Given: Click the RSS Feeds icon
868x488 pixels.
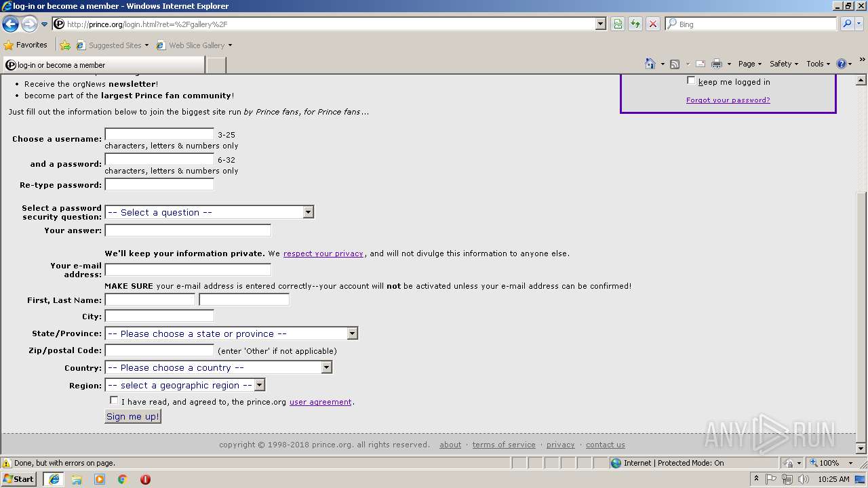Looking at the screenshot, I should (675, 64).
